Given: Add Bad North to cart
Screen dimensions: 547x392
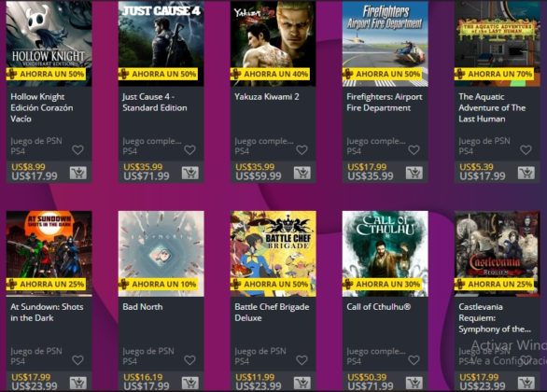Looking at the screenshot, I should click(x=190, y=383).
